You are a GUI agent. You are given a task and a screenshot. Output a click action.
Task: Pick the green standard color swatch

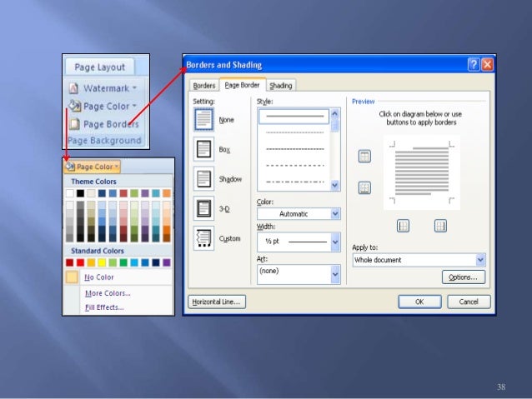click(x=123, y=262)
